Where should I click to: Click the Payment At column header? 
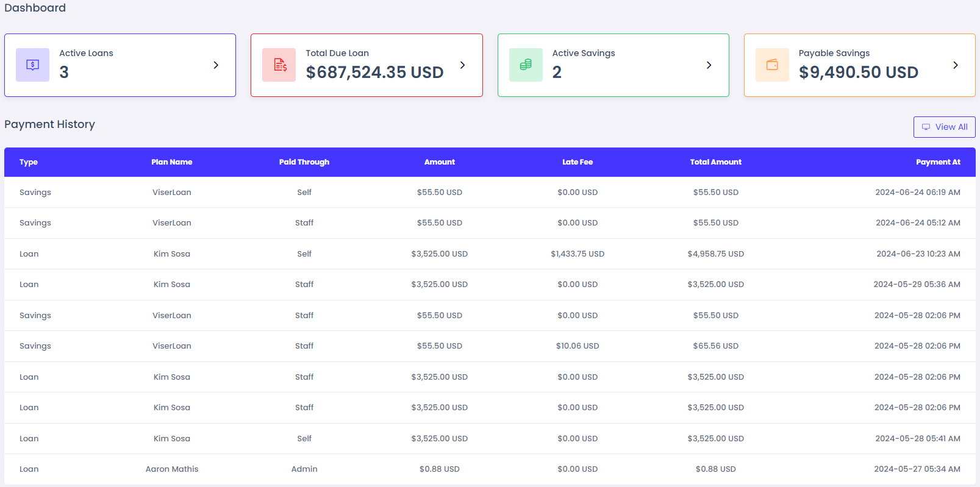point(937,162)
